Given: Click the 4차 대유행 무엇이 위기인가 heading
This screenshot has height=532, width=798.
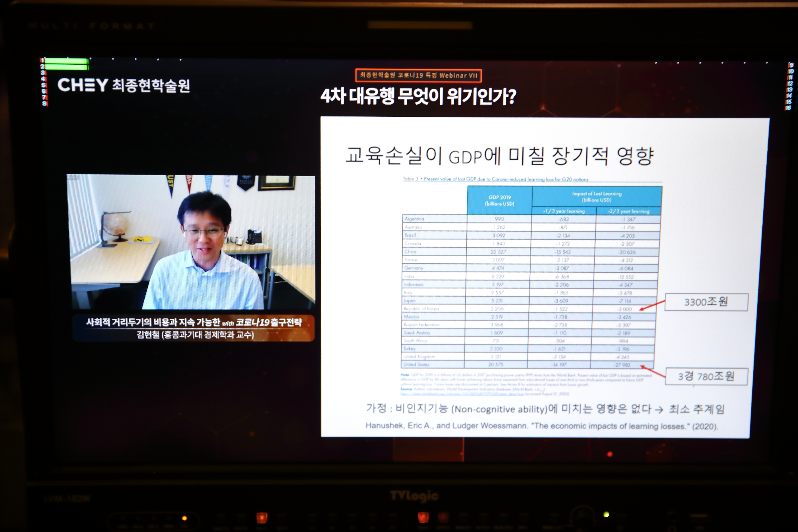Looking at the screenshot, I should (418, 96).
